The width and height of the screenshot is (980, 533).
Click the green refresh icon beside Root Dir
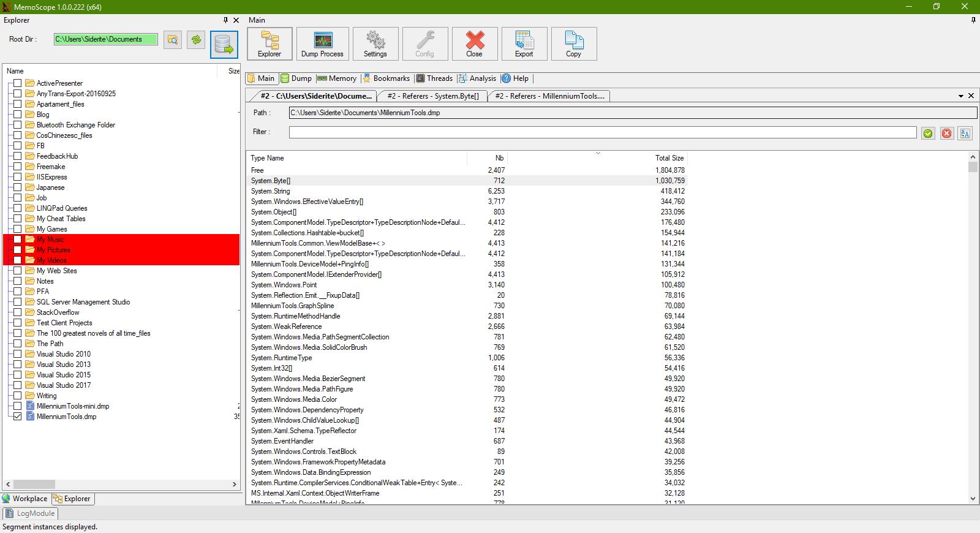coord(196,40)
